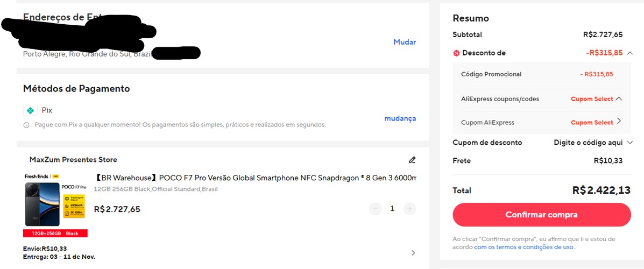This screenshot has height=269, width=644.
Task: Expand the Digite o código aqui dropdown
Action: click(630, 143)
